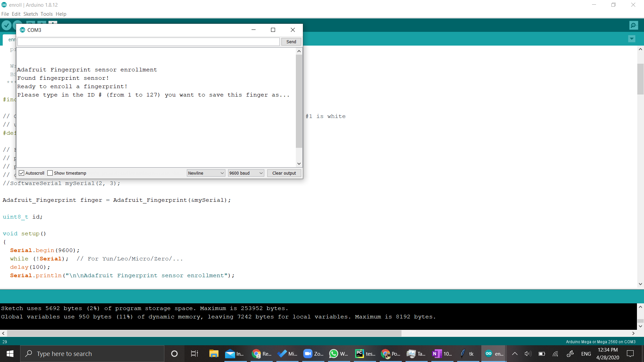Open File Explorer folder icon
644x362 pixels.
tap(214, 354)
